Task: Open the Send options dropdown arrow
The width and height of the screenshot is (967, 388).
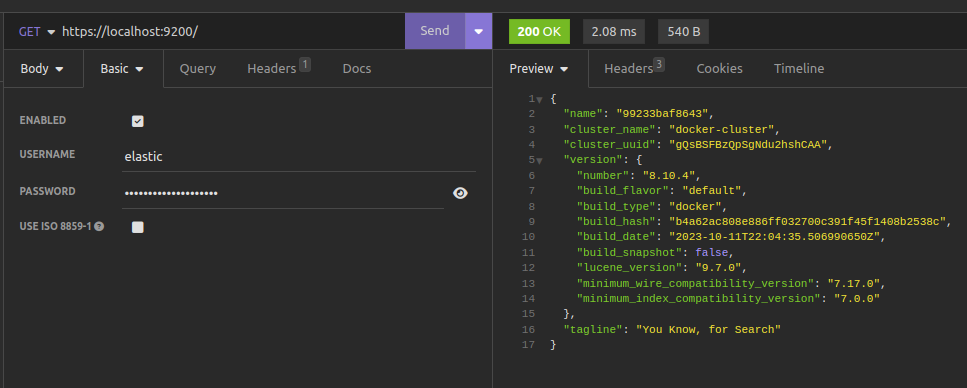Action: tap(479, 31)
